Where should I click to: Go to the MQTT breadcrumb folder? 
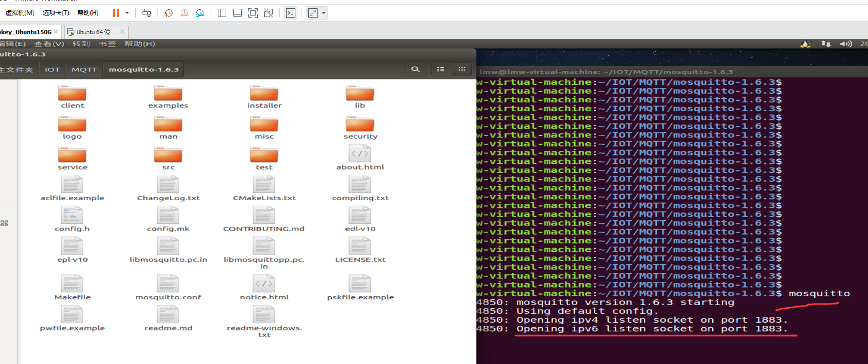[84, 69]
